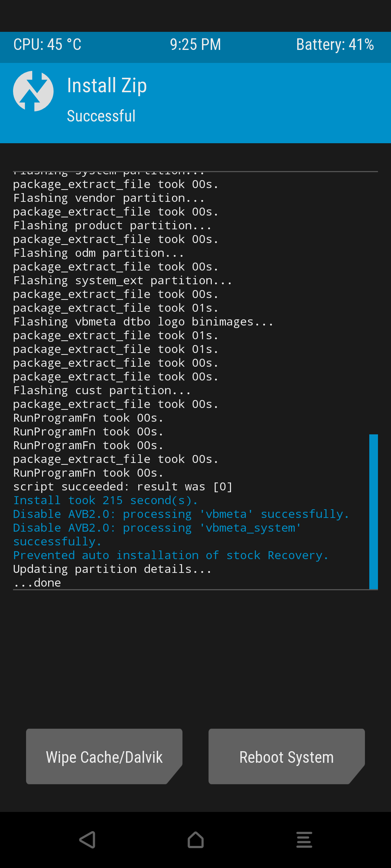Tap the back navigation triangle icon

tap(87, 840)
